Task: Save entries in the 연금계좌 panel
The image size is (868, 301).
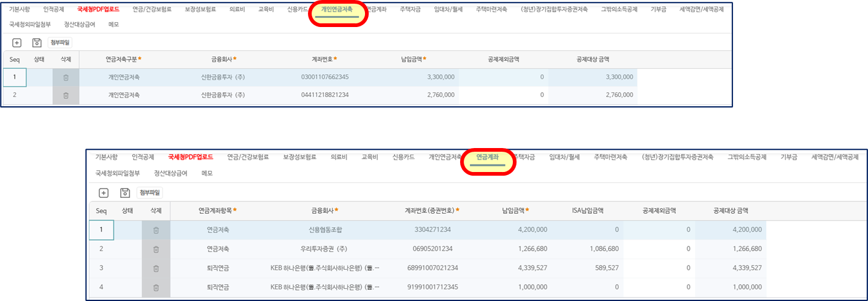Action: click(125, 192)
